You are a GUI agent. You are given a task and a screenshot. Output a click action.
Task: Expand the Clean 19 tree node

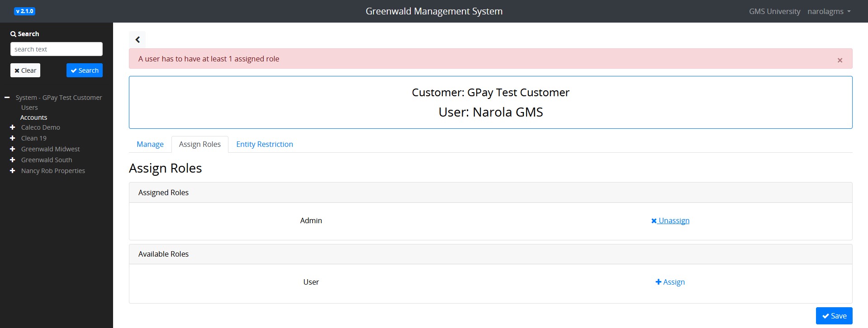[x=13, y=138]
